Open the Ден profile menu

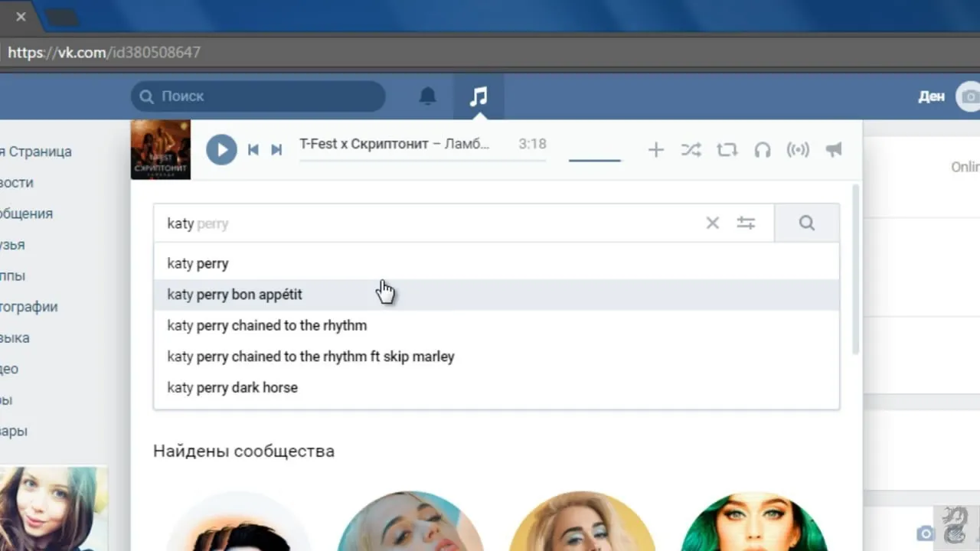[949, 96]
